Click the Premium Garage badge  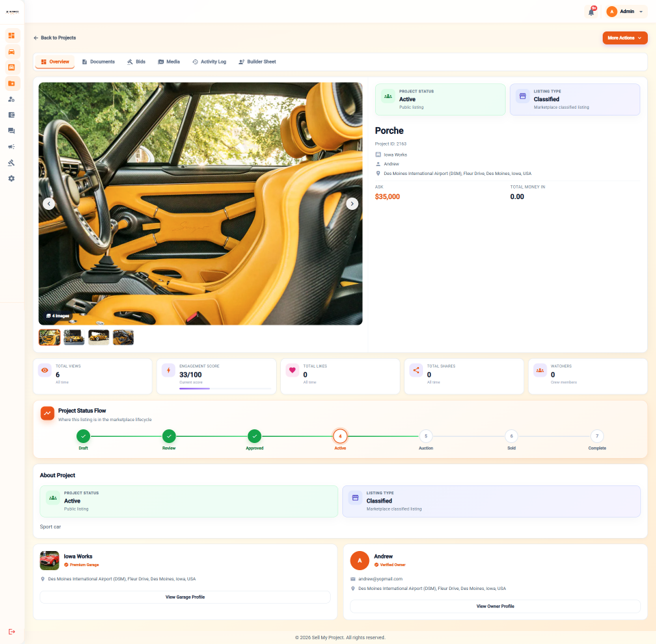[81, 565]
